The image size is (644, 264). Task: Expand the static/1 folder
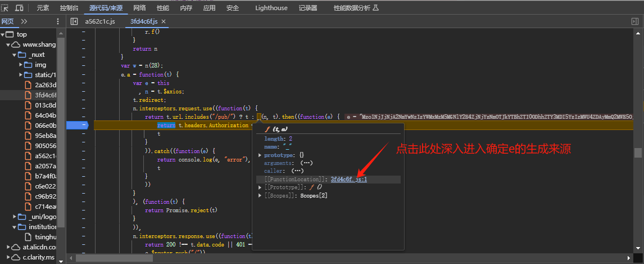[x=21, y=75]
